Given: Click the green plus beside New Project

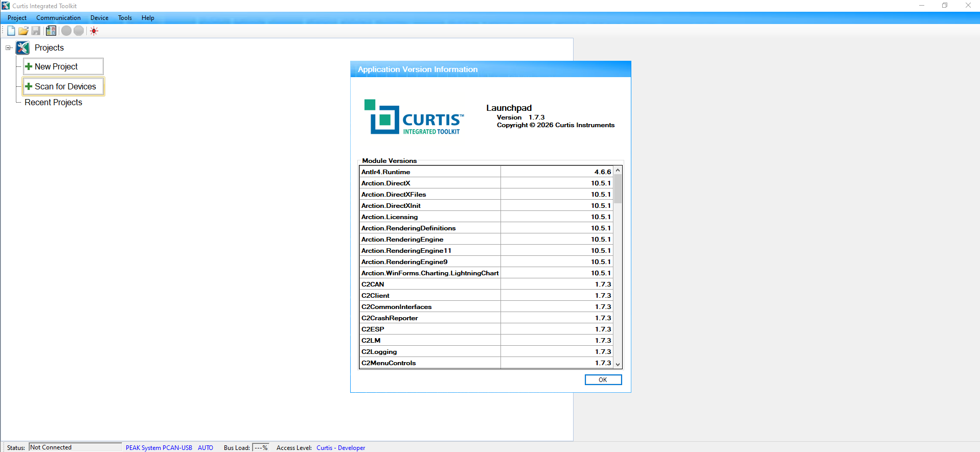Looking at the screenshot, I should (x=29, y=66).
